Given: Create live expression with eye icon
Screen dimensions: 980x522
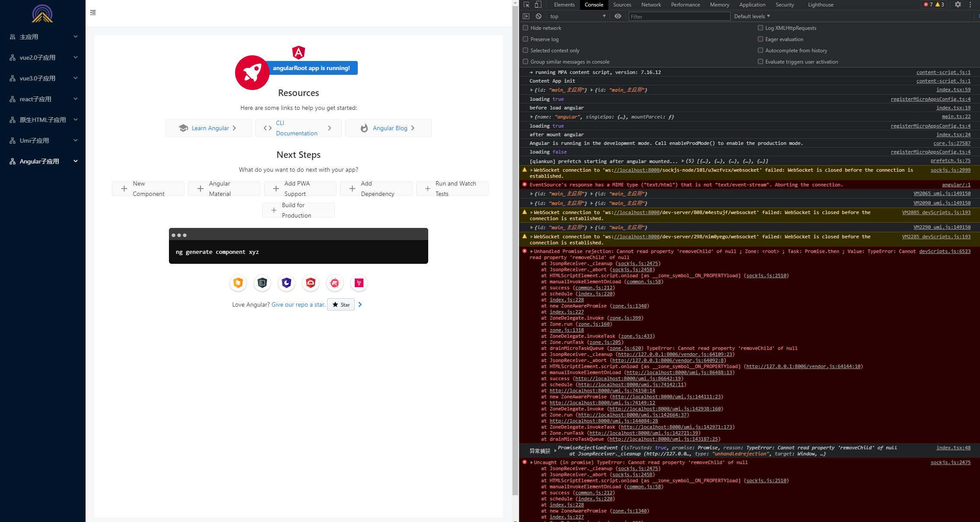Looking at the screenshot, I should [x=618, y=16].
